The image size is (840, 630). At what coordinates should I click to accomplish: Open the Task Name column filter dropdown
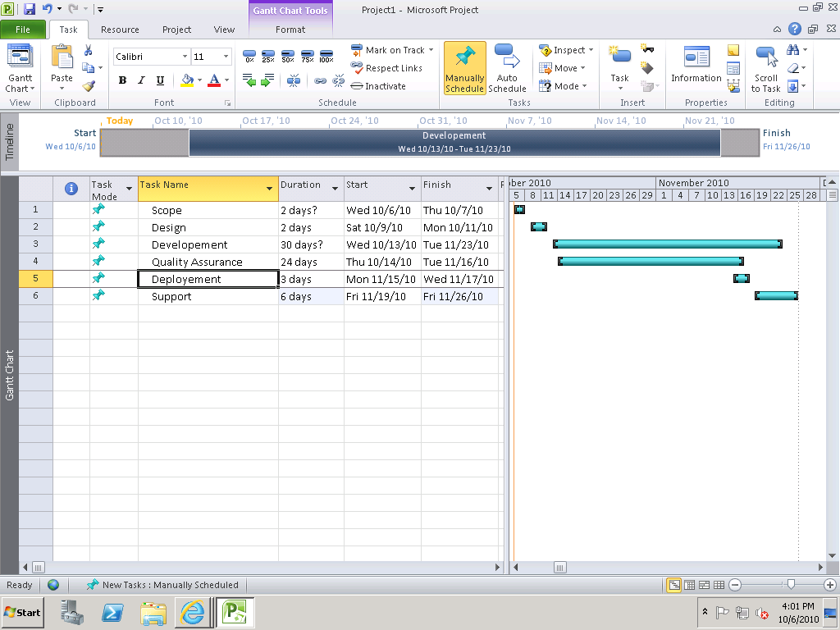(271, 188)
